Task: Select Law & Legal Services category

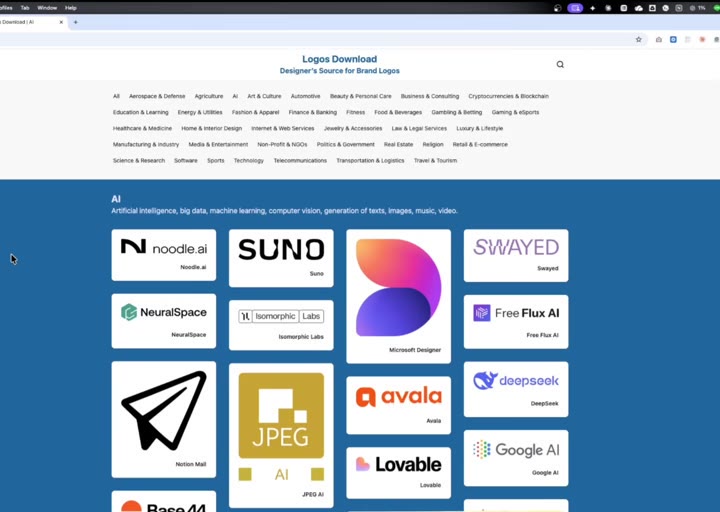Action: click(x=419, y=129)
